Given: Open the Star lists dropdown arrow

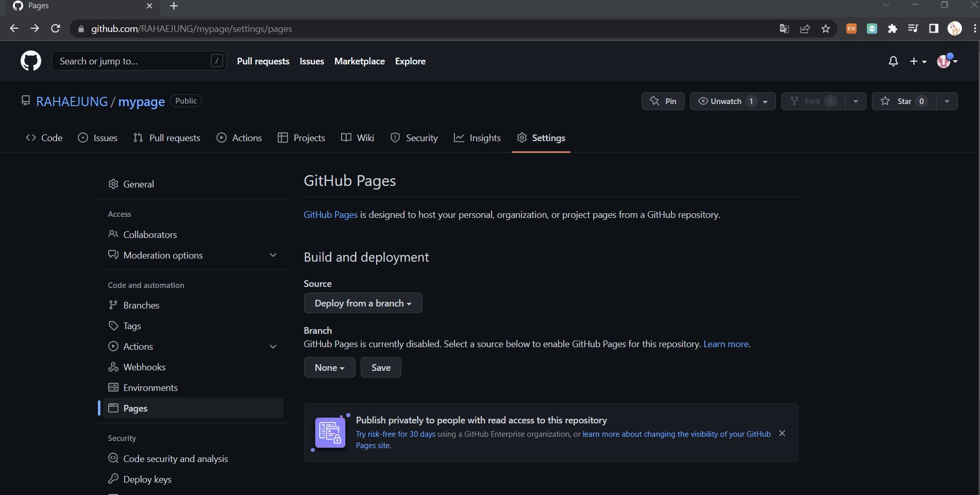Looking at the screenshot, I should [947, 101].
